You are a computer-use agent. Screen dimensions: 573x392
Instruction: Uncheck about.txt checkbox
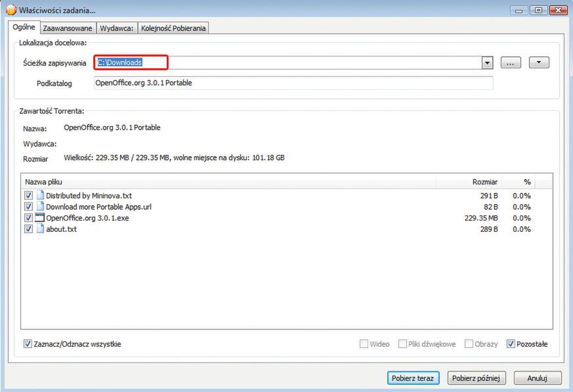[28, 229]
